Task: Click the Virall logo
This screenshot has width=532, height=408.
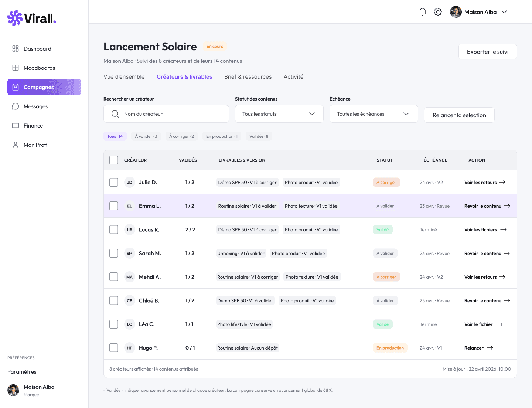Action: [x=32, y=18]
